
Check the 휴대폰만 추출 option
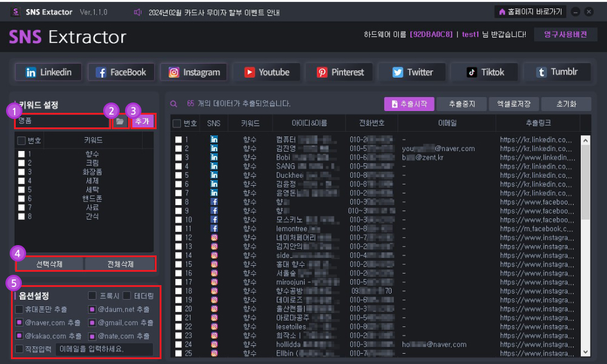click(x=19, y=309)
